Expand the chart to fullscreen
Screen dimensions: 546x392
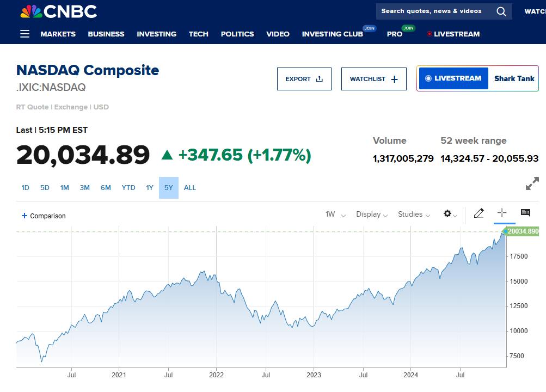tap(532, 184)
